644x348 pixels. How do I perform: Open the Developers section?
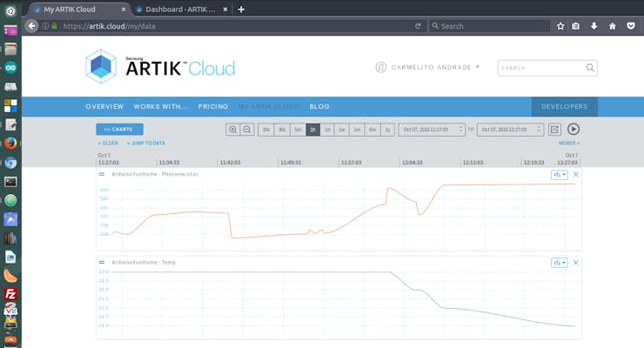564,107
